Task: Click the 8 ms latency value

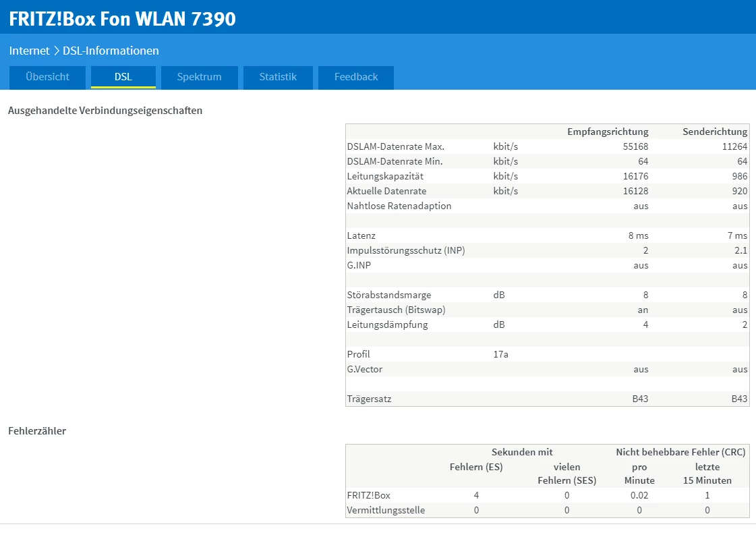Action: 639,235
